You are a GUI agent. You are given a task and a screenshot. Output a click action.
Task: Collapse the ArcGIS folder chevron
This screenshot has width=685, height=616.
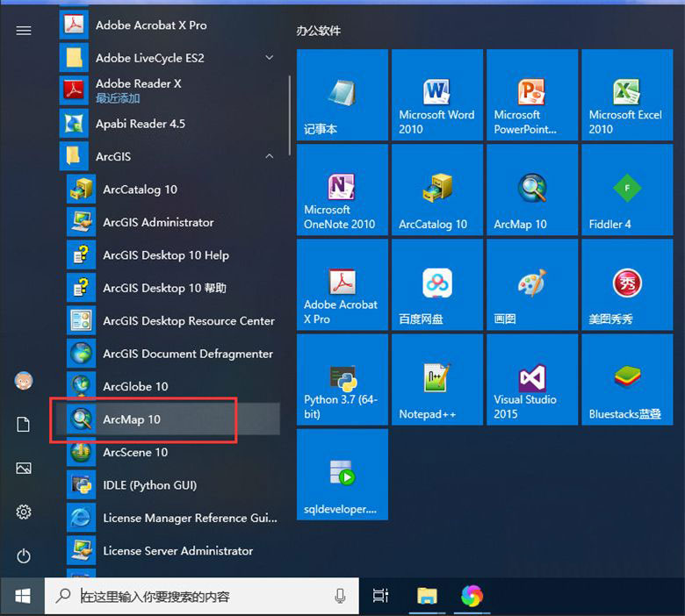click(269, 156)
